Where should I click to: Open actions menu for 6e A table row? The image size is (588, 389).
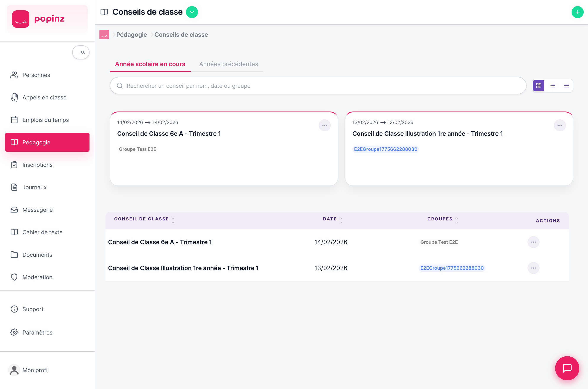tap(534, 242)
